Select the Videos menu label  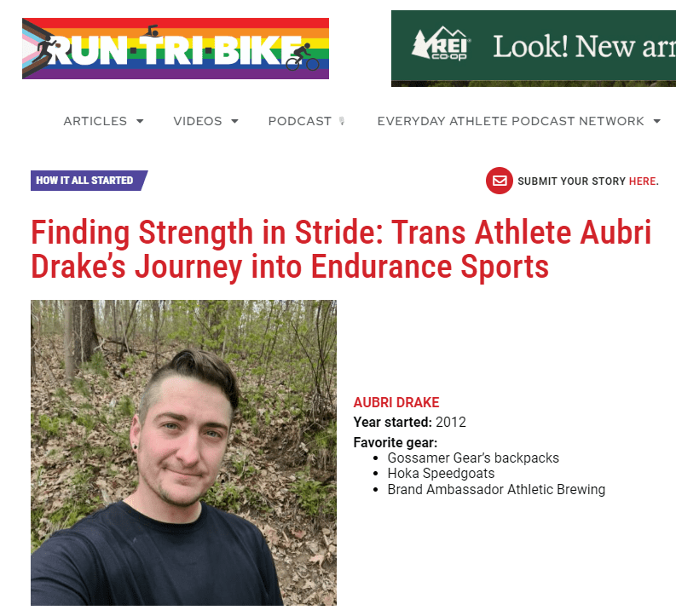click(x=197, y=121)
